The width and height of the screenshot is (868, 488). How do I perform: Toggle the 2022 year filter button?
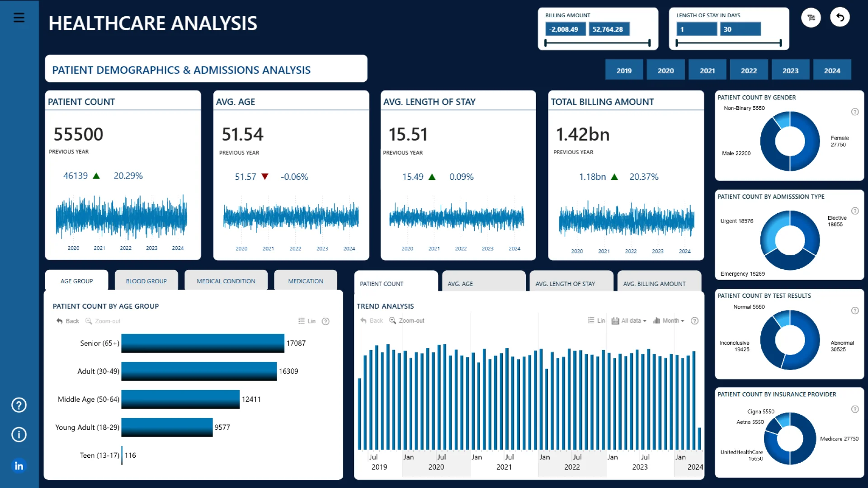pyautogui.click(x=749, y=70)
